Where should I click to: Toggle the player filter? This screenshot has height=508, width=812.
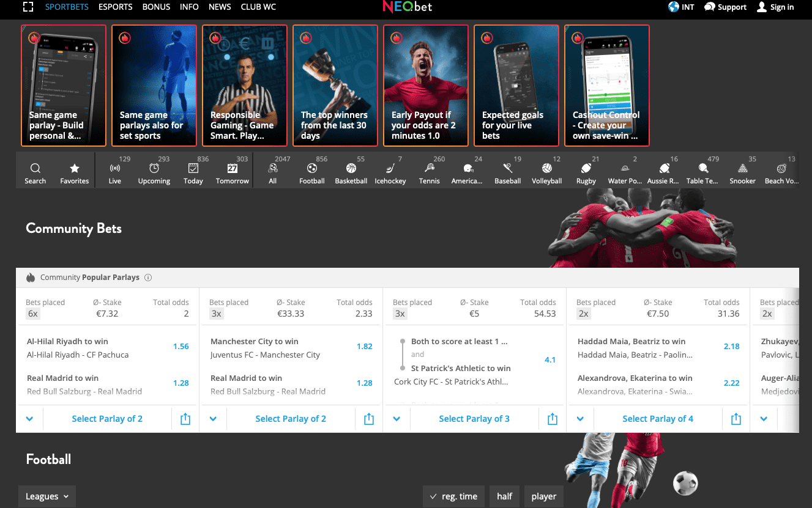point(544,496)
